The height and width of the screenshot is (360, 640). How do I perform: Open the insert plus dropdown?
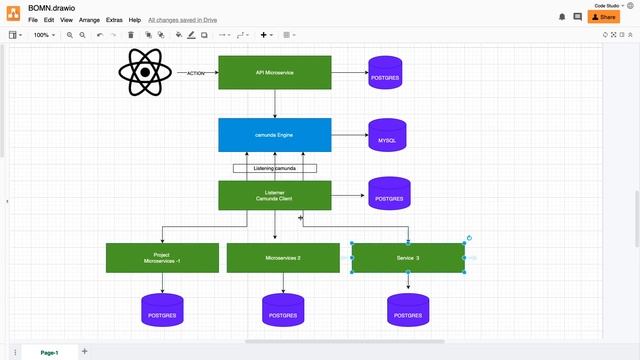tap(267, 35)
